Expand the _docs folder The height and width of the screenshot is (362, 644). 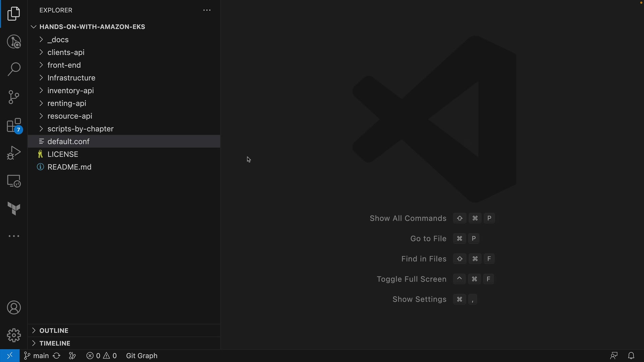point(58,40)
